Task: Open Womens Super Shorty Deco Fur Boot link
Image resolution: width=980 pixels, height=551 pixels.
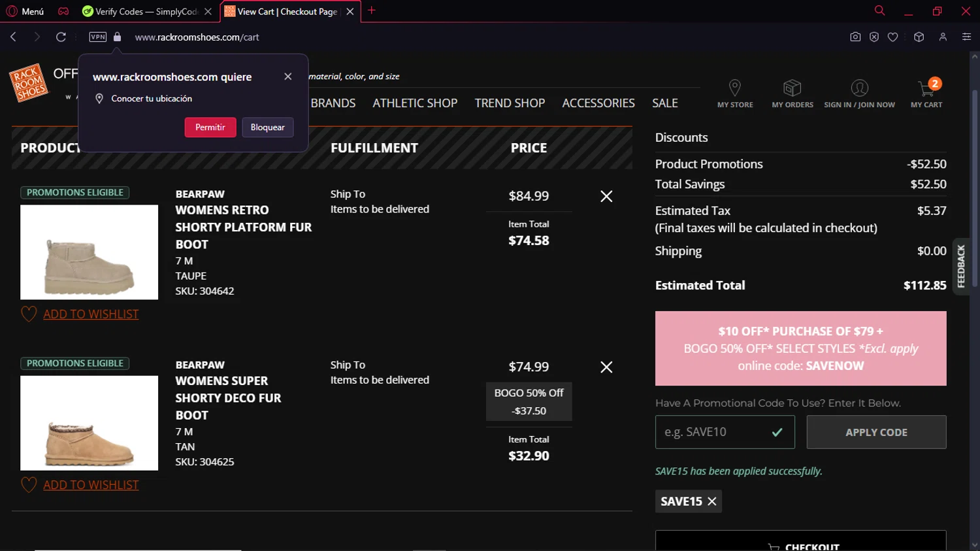Action: tap(228, 397)
